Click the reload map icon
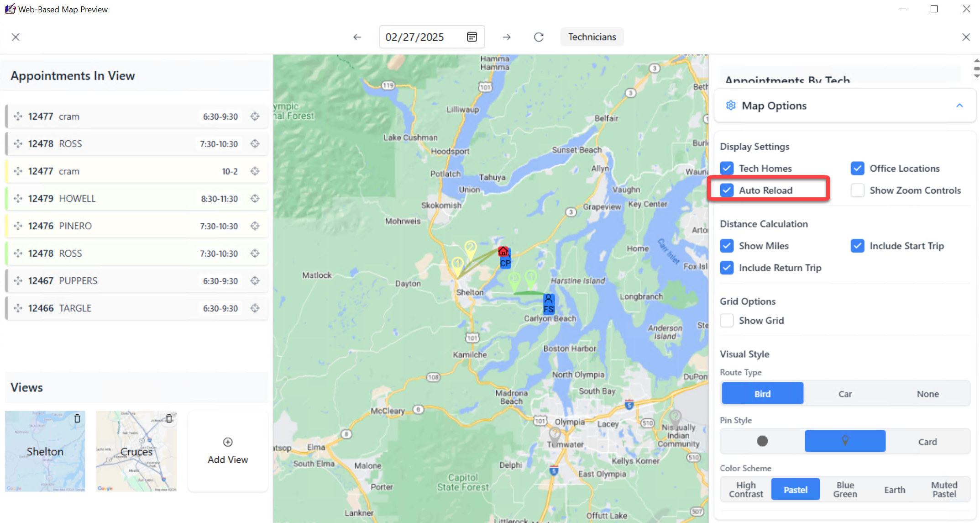 coord(539,37)
